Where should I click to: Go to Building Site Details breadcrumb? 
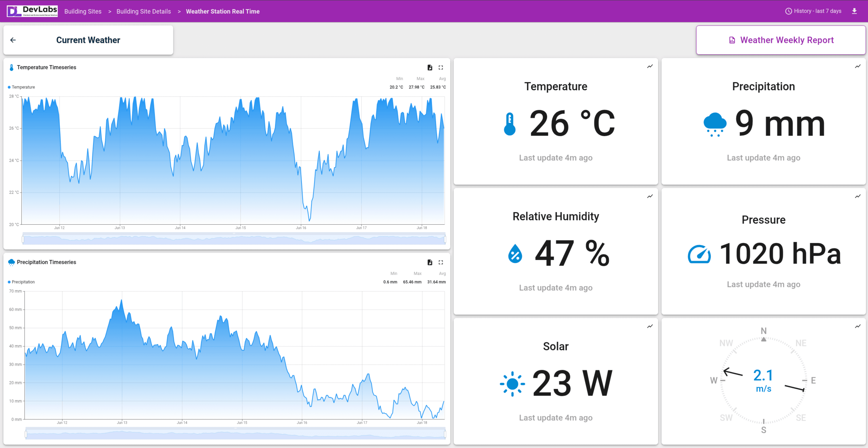(x=144, y=12)
